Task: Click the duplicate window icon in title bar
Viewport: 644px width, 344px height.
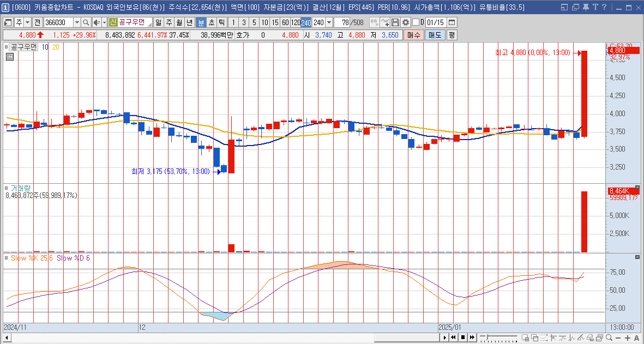Action: (x=575, y=7)
